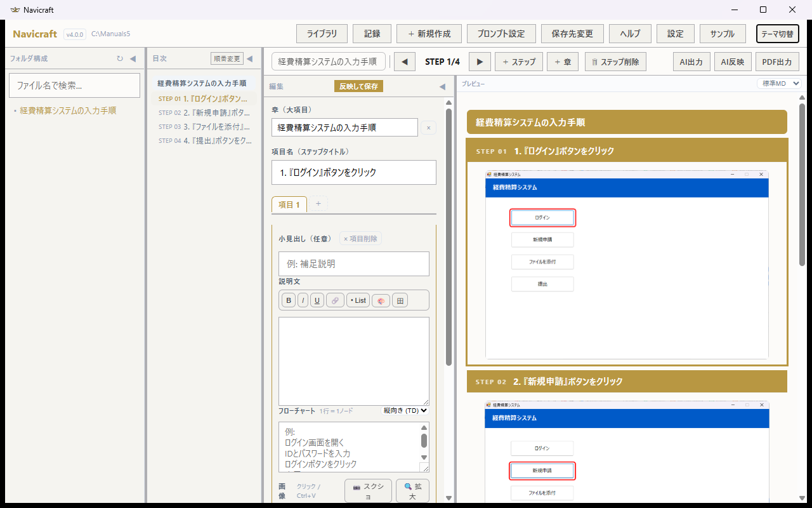Insert a bullet list with the List button
The width and height of the screenshot is (812, 508).
(358, 300)
